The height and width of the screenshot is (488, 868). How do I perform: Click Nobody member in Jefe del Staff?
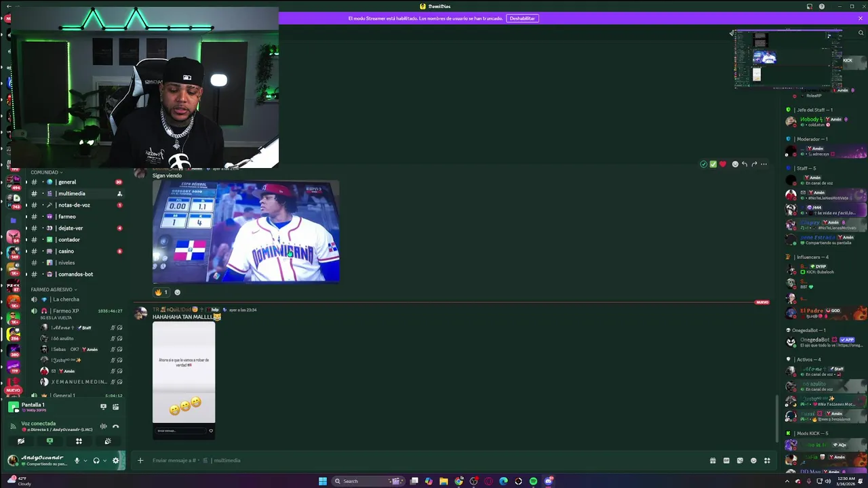[x=824, y=121]
